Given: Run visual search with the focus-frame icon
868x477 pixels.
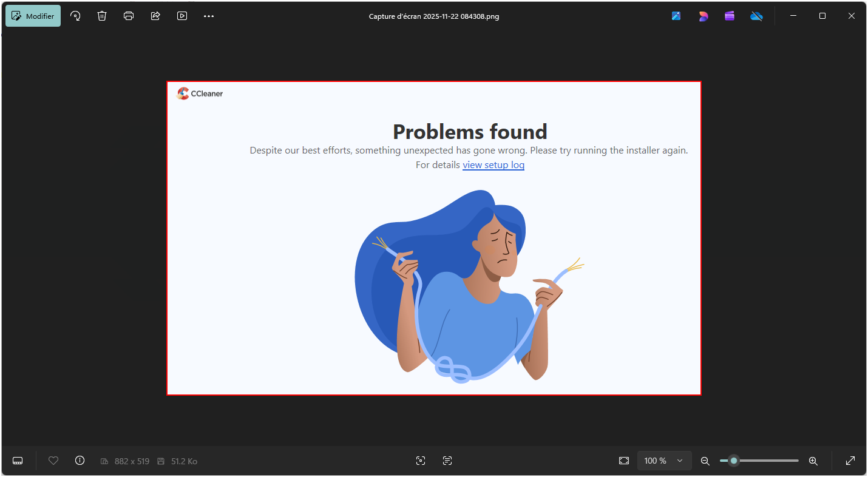Looking at the screenshot, I should 421,461.
